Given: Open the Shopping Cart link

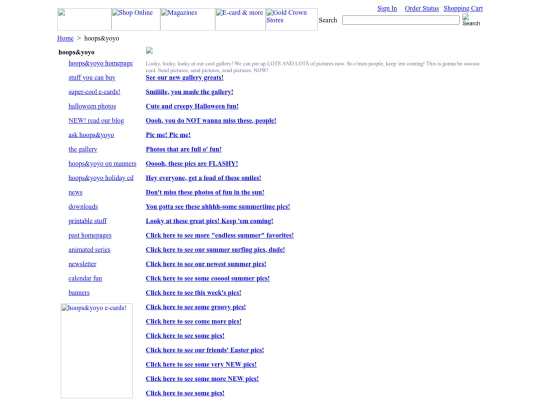Looking at the screenshot, I should pyautogui.click(x=463, y=8).
